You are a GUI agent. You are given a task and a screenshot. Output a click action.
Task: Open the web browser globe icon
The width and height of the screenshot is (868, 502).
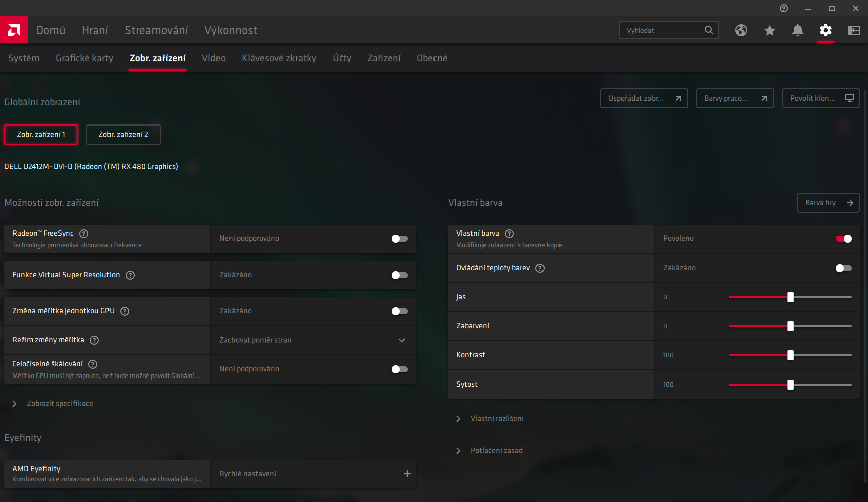tap(741, 30)
